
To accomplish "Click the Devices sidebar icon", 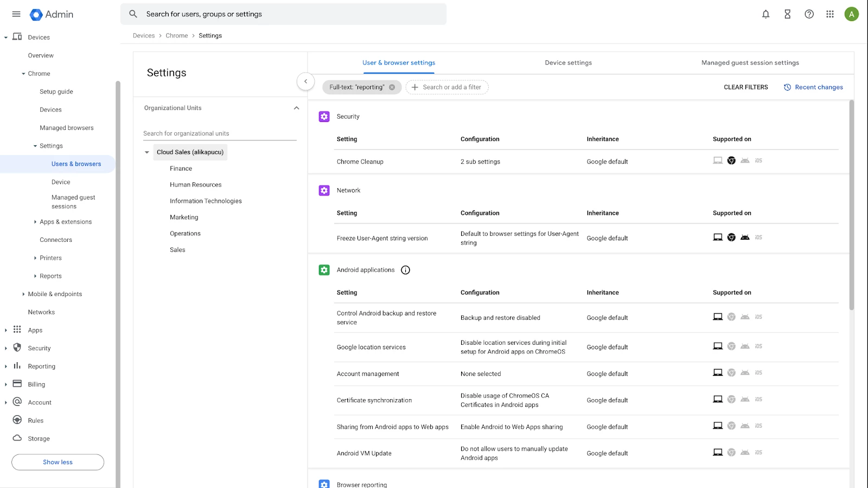I will [17, 37].
